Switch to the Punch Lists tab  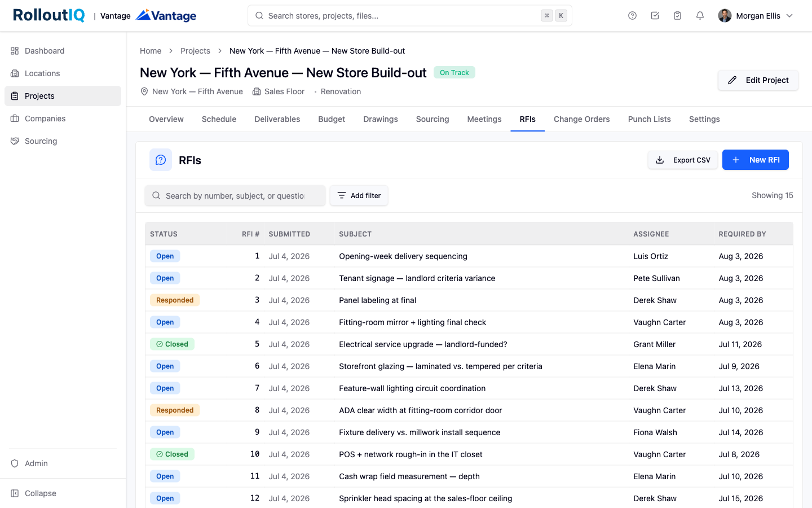[x=650, y=119]
